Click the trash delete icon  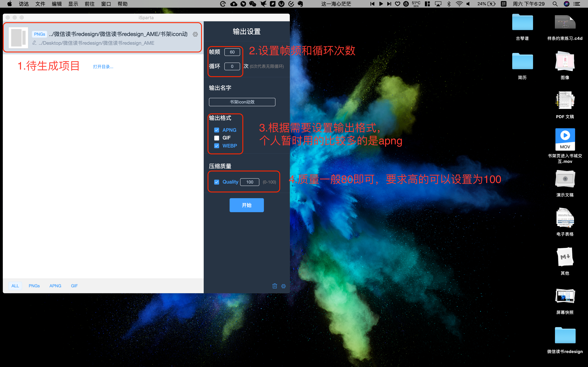pos(275,286)
